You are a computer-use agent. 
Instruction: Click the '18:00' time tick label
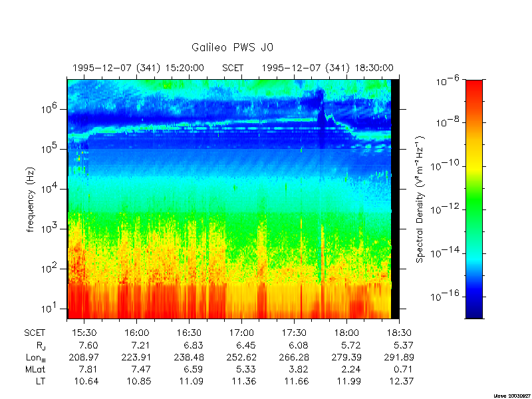tap(346, 333)
